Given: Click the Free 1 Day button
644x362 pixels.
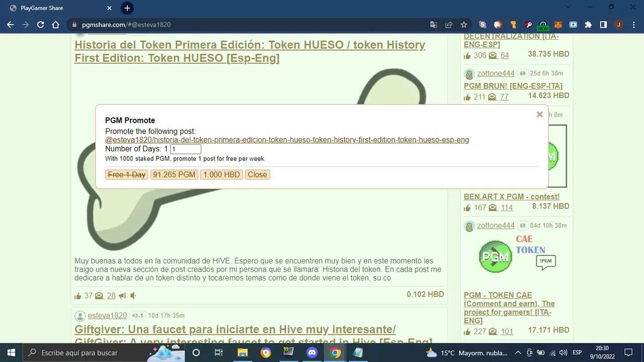Looking at the screenshot, I should coord(127,174).
